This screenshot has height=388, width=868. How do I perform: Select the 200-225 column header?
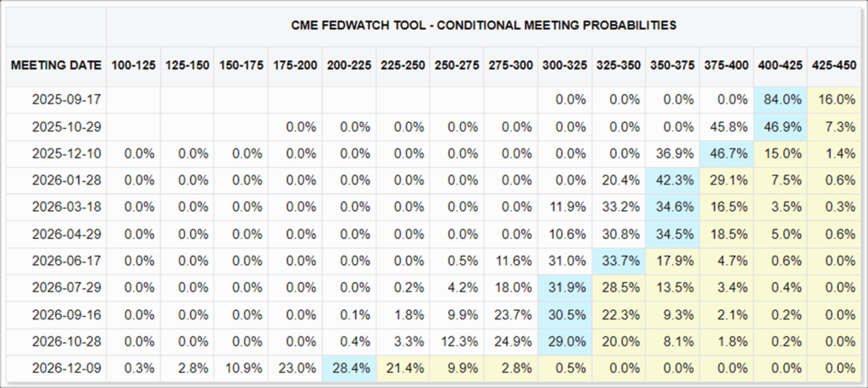[x=349, y=64]
